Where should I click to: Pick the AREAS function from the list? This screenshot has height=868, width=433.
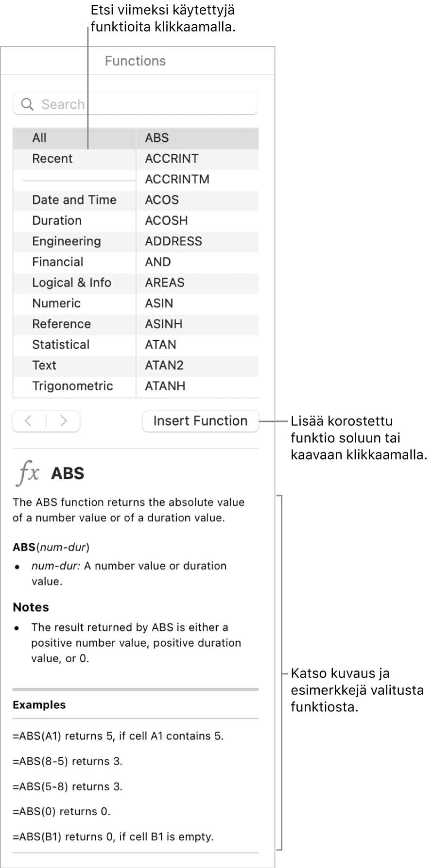pos(165,283)
